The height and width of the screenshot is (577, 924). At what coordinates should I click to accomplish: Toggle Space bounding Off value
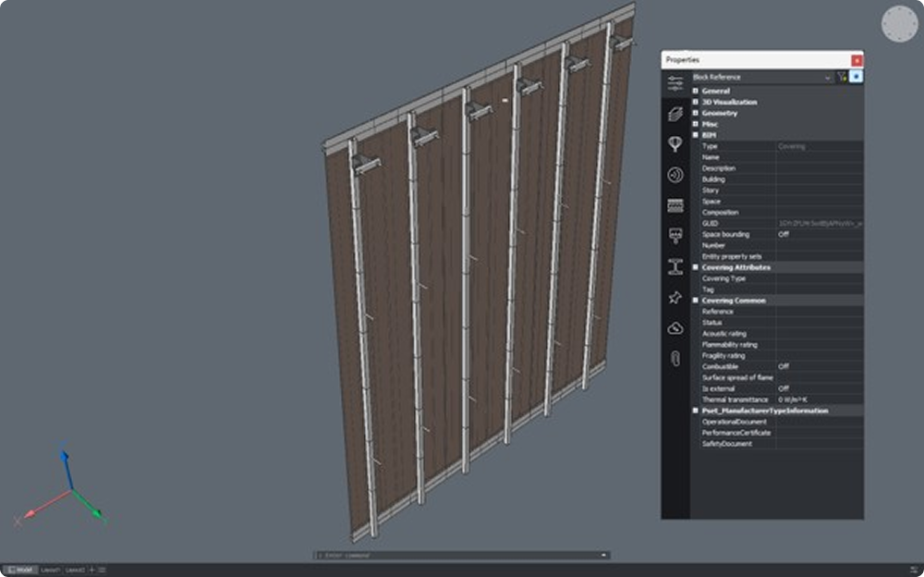point(820,234)
